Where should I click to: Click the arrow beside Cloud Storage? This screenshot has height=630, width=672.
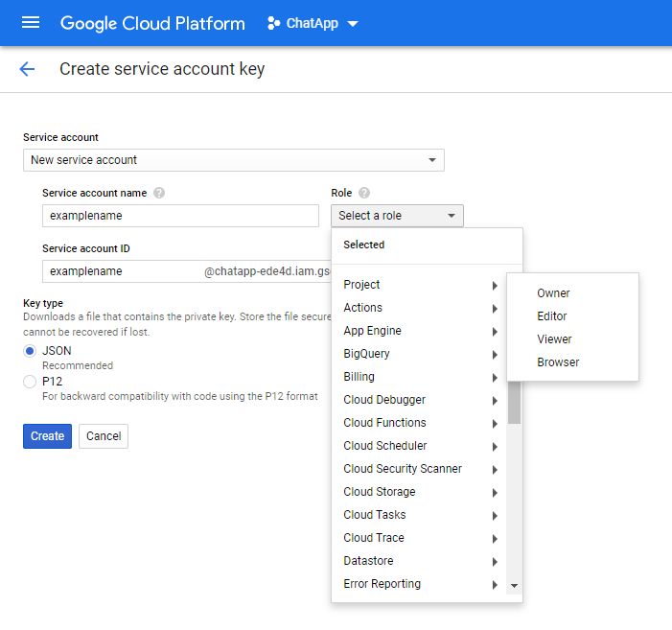pyautogui.click(x=495, y=493)
